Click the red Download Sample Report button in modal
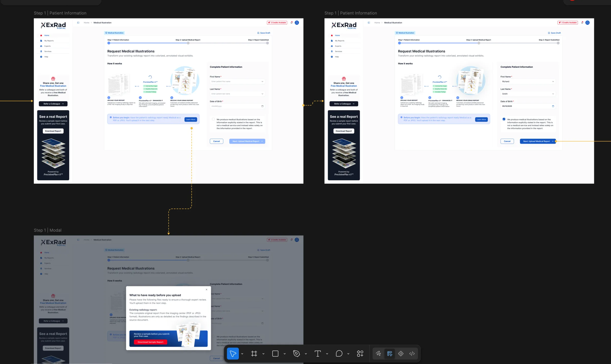This screenshot has height=364, width=611. [150, 342]
